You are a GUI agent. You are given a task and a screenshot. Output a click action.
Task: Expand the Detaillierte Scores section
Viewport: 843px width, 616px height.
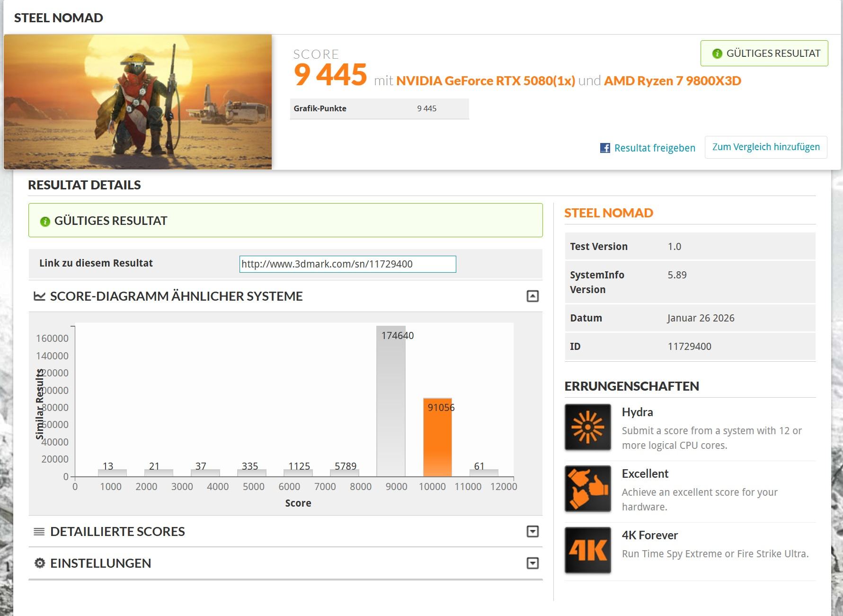click(532, 532)
